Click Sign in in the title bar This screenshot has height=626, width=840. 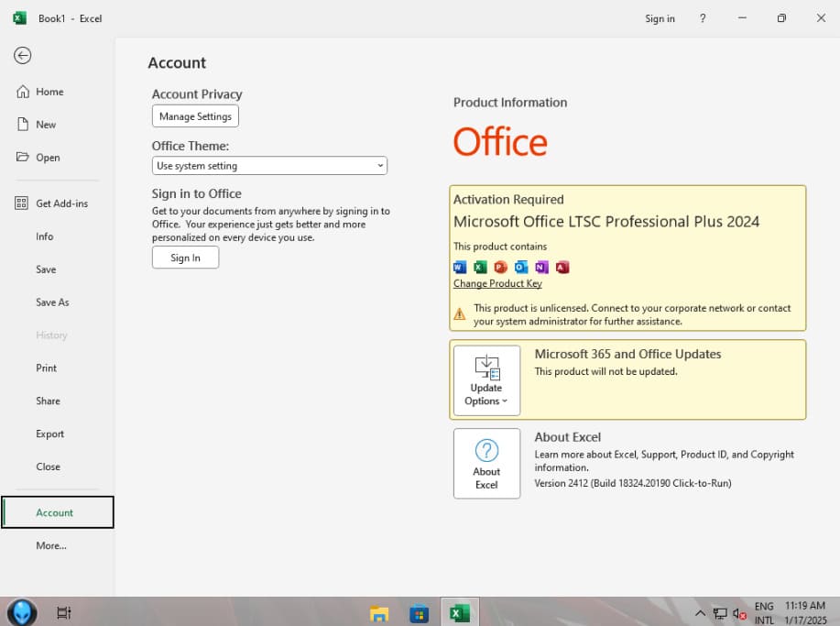660,18
